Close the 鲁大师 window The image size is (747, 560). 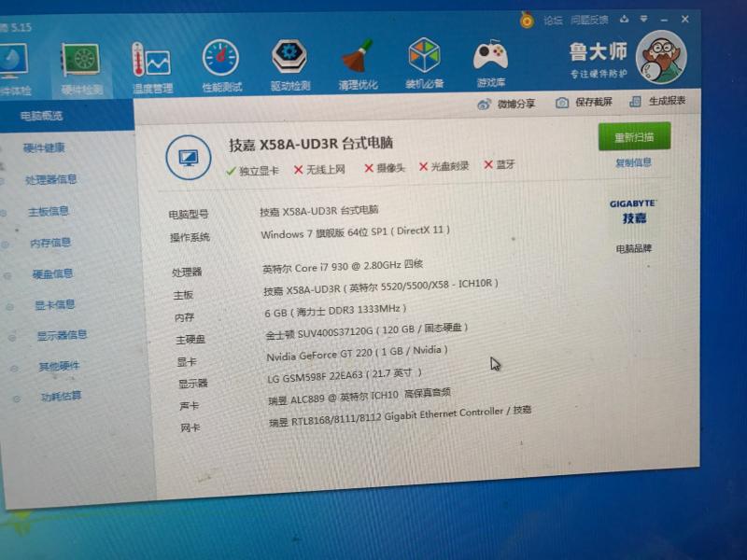click(685, 20)
